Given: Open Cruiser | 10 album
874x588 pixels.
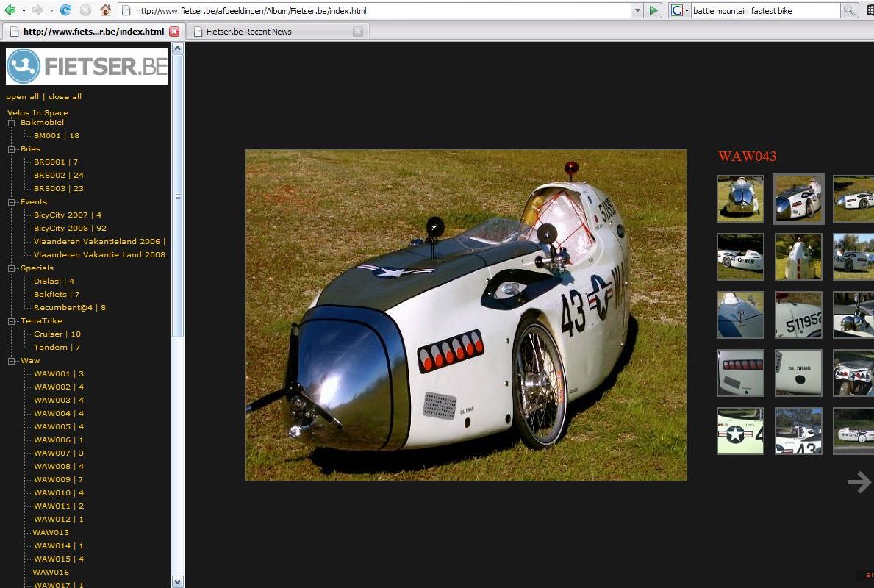Looking at the screenshot, I should tap(57, 334).
